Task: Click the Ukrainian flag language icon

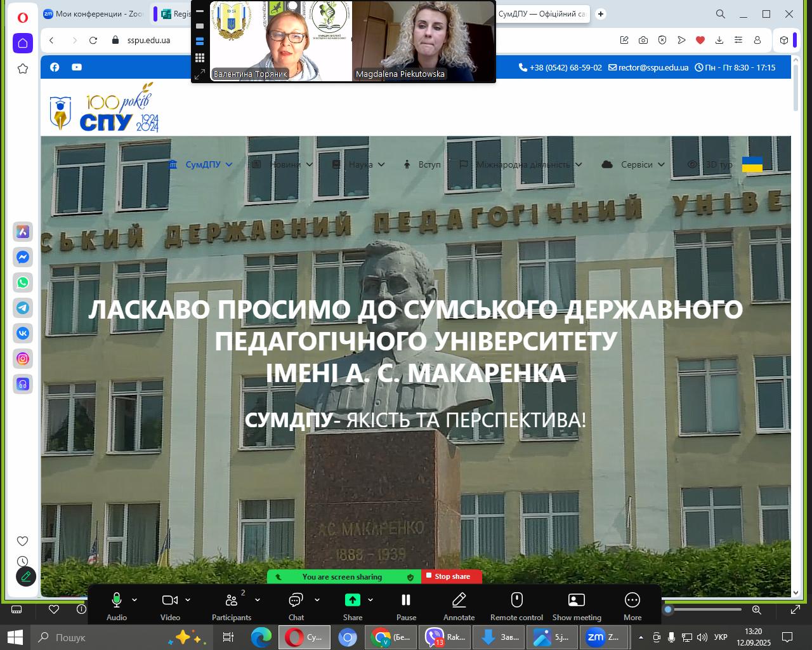Action: (752, 164)
